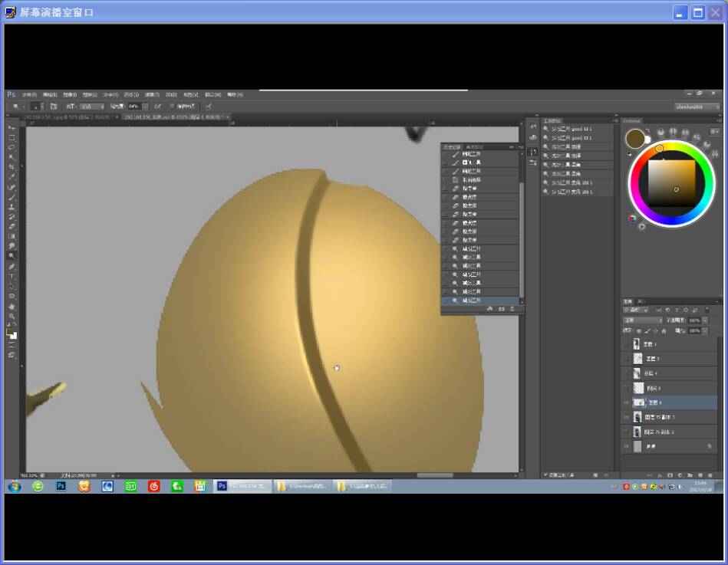Click the Screen Mode icon
This screenshot has height=565, width=728.
click(x=12, y=355)
